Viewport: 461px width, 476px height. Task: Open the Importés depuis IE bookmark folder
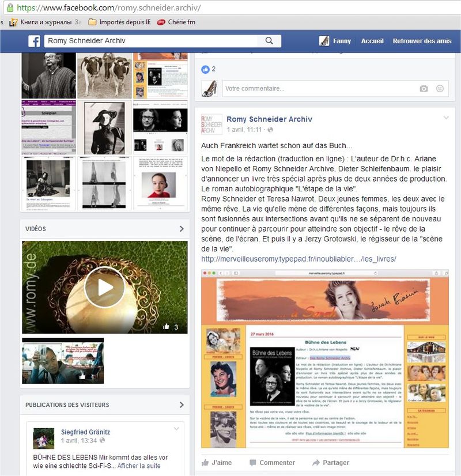pyautogui.click(x=120, y=22)
